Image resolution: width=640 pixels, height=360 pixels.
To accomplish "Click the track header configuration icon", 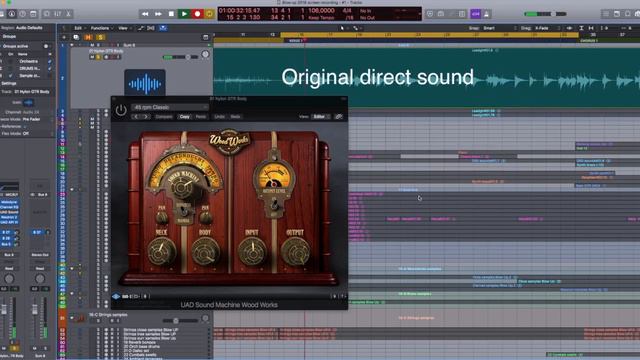I will point(206,37).
